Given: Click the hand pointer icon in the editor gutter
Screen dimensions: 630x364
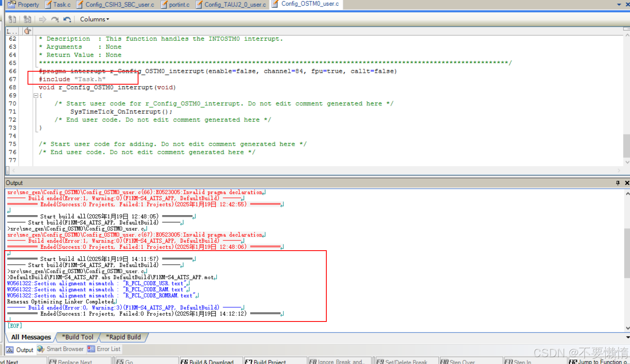Looking at the screenshot, I should [x=27, y=31].
